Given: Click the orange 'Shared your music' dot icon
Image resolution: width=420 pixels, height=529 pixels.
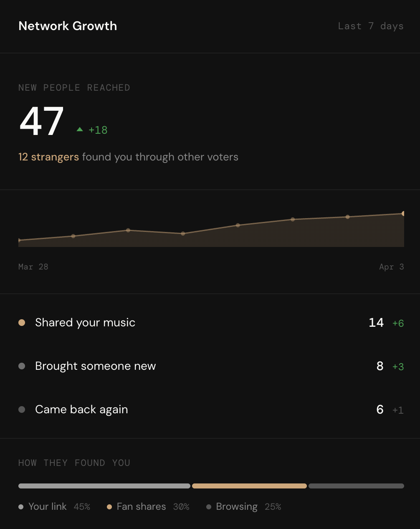Looking at the screenshot, I should tap(22, 323).
